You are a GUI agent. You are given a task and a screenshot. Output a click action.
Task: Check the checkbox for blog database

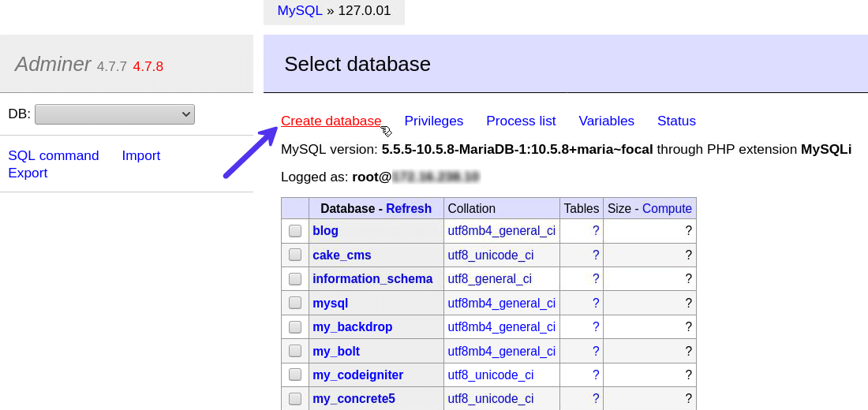pos(295,231)
